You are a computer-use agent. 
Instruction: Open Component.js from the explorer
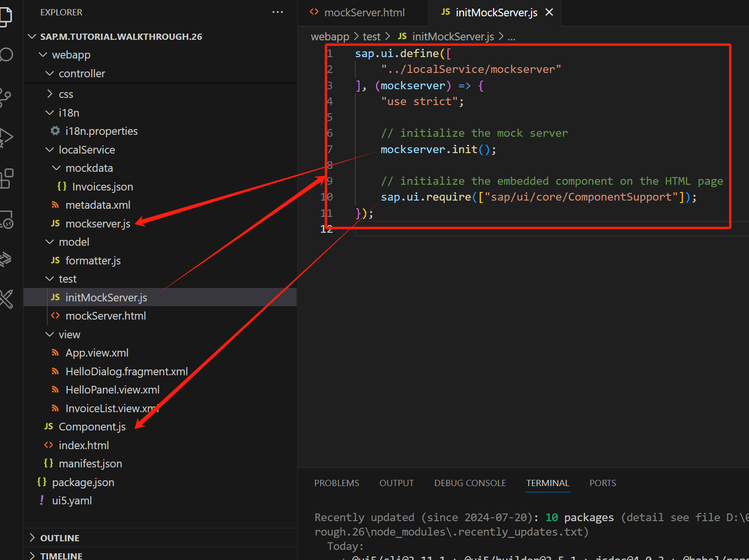click(92, 427)
